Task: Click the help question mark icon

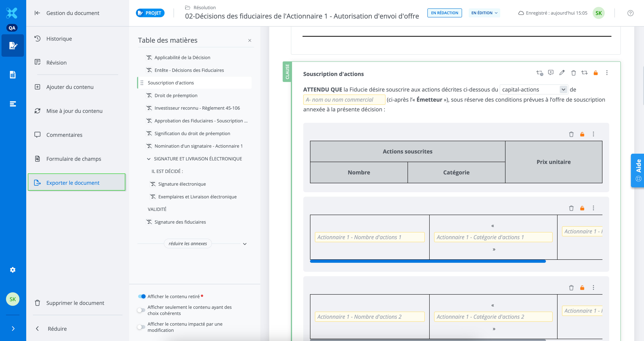Action: tap(630, 13)
